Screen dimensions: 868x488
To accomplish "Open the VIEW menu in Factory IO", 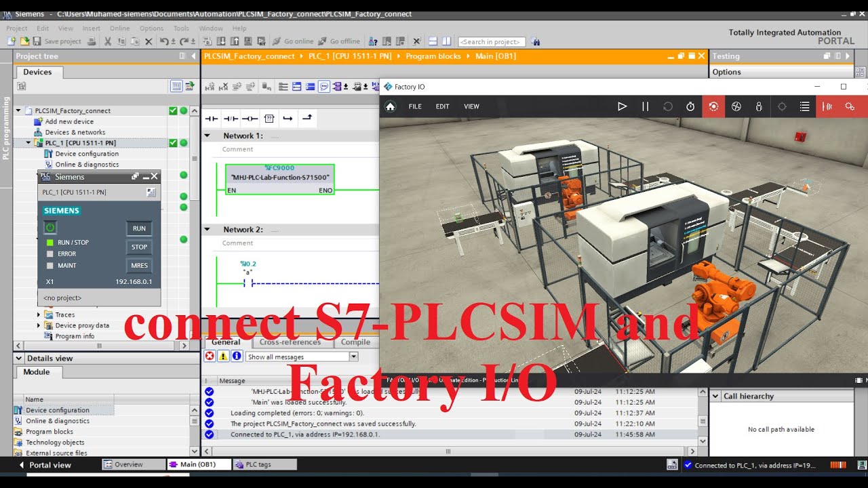I will click(471, 106).
